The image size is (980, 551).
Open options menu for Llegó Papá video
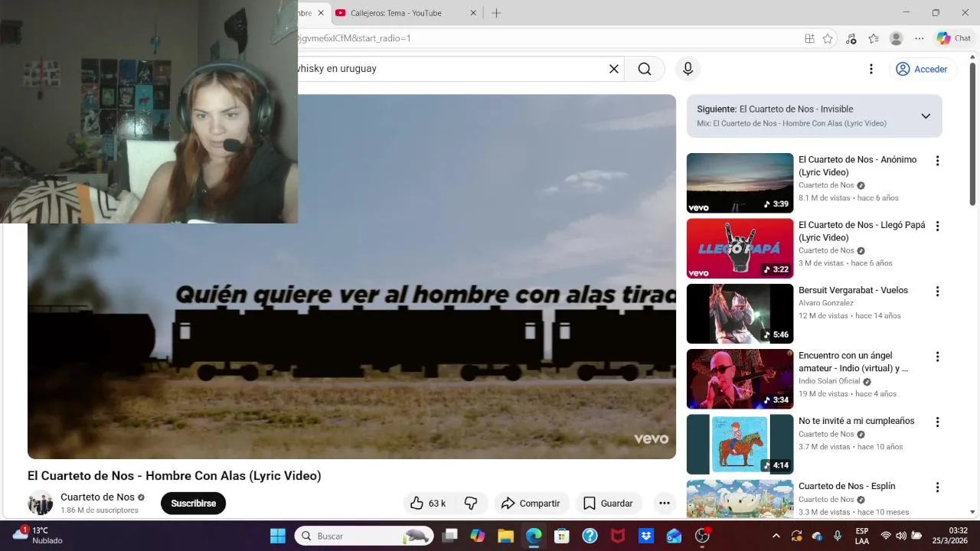(937, 226)
